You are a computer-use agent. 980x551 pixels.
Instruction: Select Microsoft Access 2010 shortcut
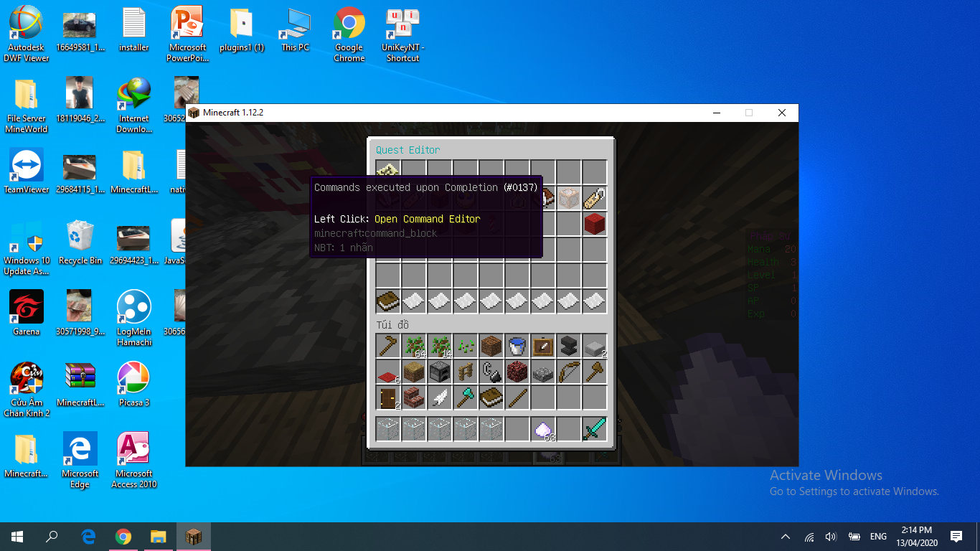pos(134,460)
